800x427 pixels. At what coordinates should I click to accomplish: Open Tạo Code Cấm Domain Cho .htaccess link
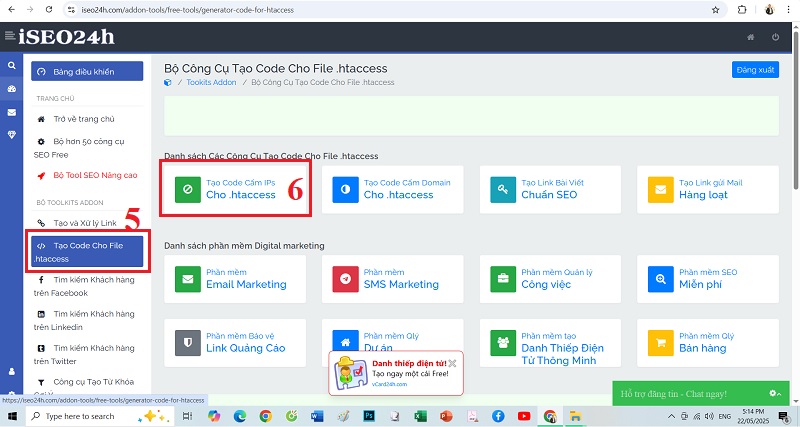(x=407, y=189)
